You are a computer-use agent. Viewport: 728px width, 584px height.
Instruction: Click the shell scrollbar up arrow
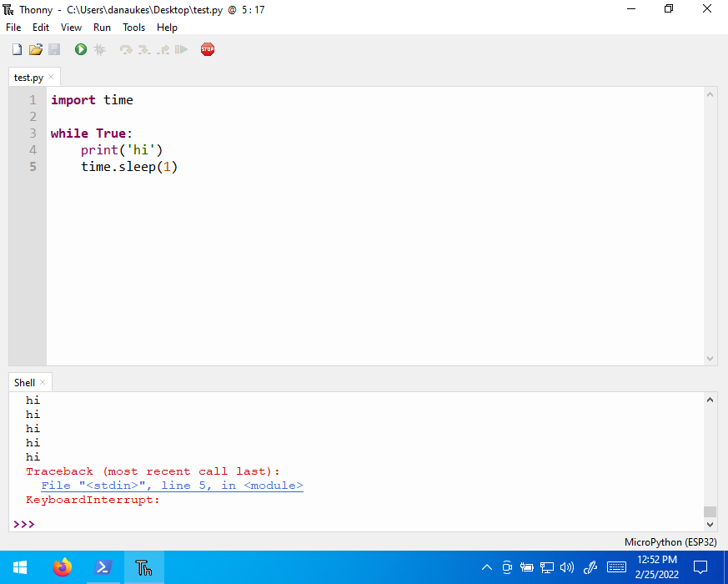click(710, 400)
